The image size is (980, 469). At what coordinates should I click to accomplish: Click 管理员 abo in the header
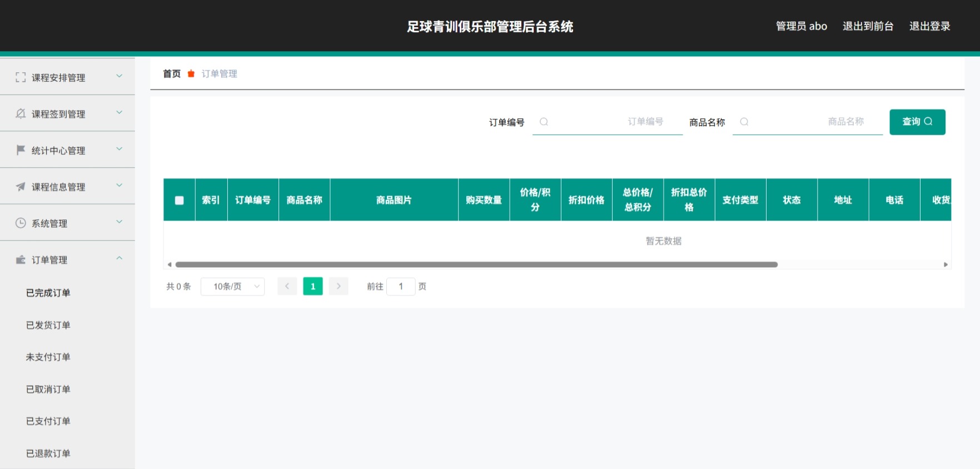(x=801, y=26)
